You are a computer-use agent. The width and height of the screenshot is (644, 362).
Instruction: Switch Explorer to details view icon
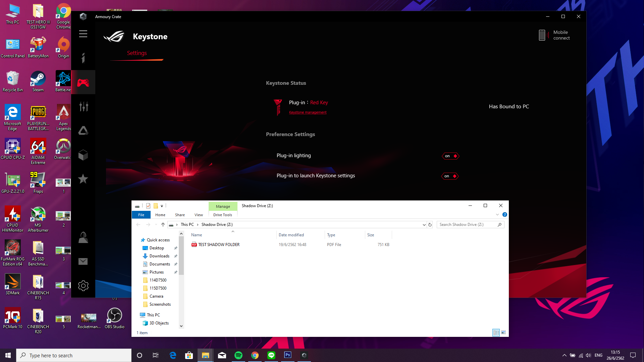(496, 333)
